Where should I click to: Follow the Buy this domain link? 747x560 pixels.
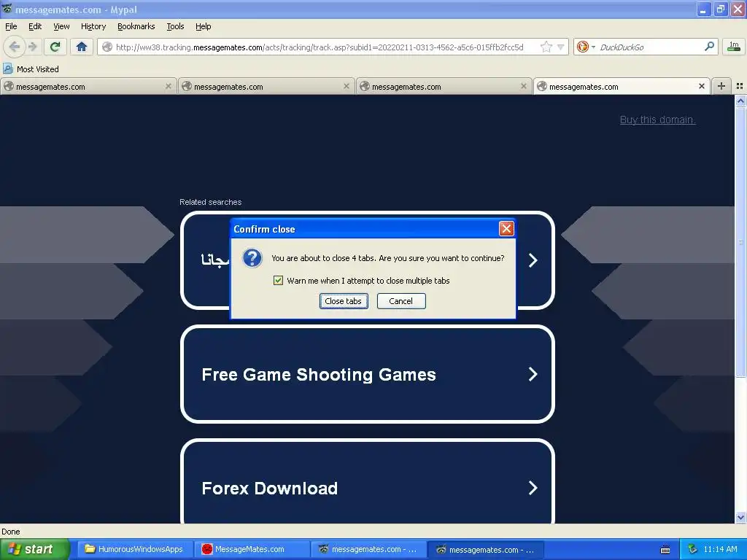click(x=657, y=120)
